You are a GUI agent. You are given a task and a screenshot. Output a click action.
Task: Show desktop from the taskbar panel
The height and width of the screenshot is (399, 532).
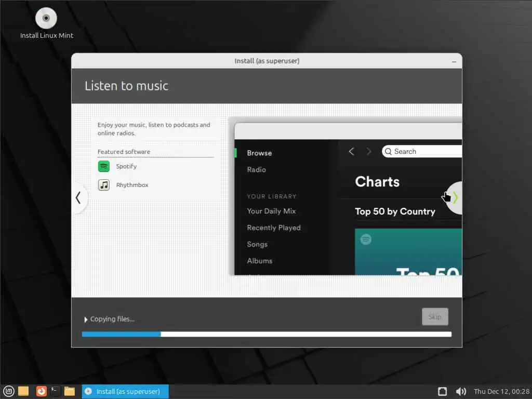pyautogui.click(x=23, y=391)
